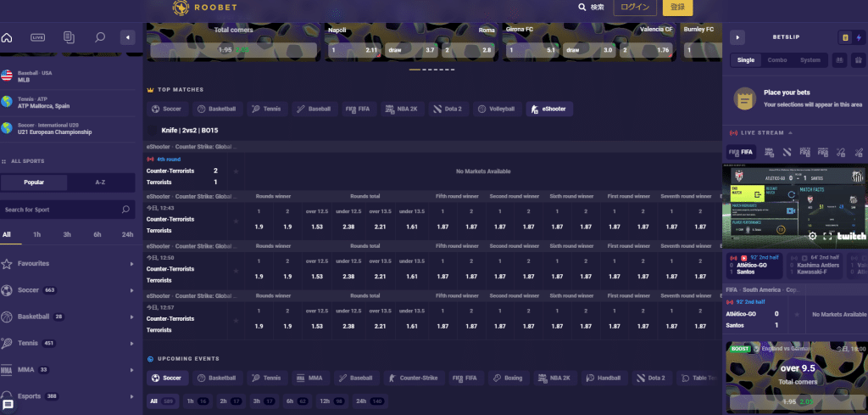Image resolution: width=868 pixels, height=415 pixels.
Task: Select the yellow betslip mode icon
Action: [x=845, y=37]
